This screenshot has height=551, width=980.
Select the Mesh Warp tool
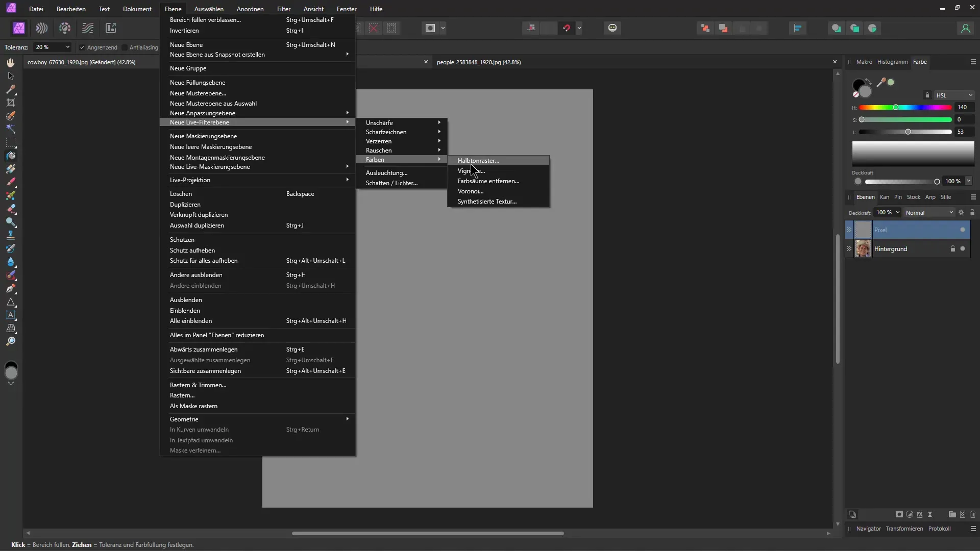[x=11, y=328]
